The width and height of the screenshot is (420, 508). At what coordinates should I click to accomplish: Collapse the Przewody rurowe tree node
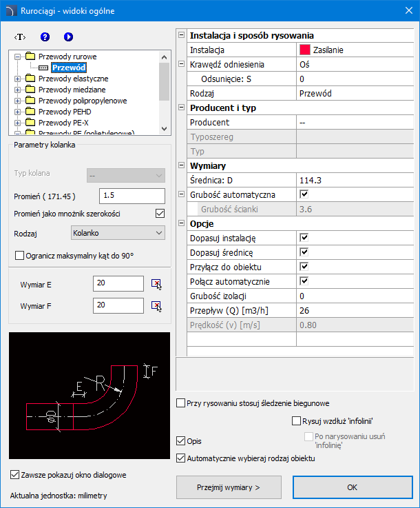[x=18, y=57]
